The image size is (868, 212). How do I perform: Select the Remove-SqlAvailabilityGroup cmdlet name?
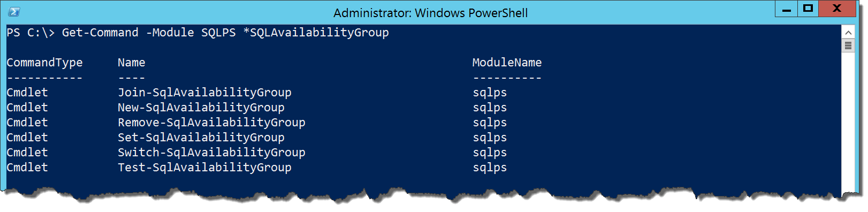(211, 123)
